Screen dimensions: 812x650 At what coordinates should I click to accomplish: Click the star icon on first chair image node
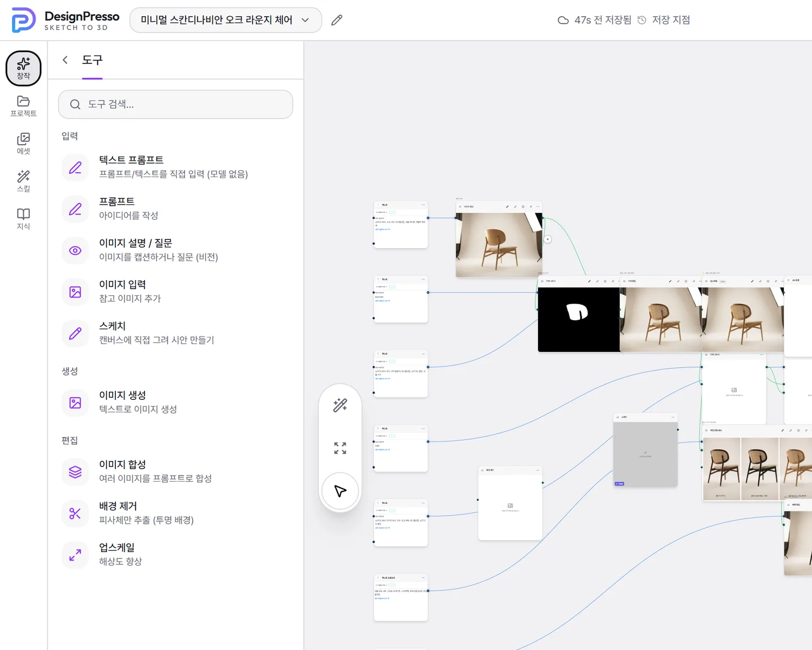coord(523,206)
